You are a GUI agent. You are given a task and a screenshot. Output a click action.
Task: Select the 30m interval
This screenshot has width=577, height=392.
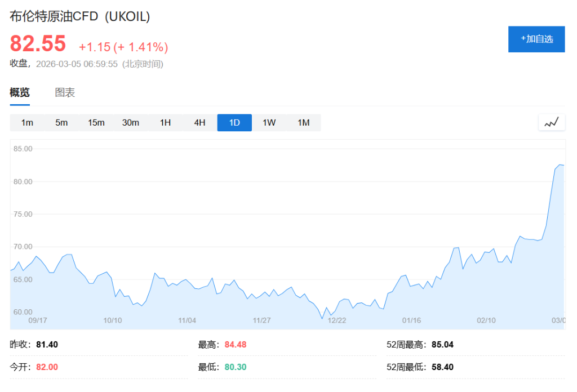131,122
